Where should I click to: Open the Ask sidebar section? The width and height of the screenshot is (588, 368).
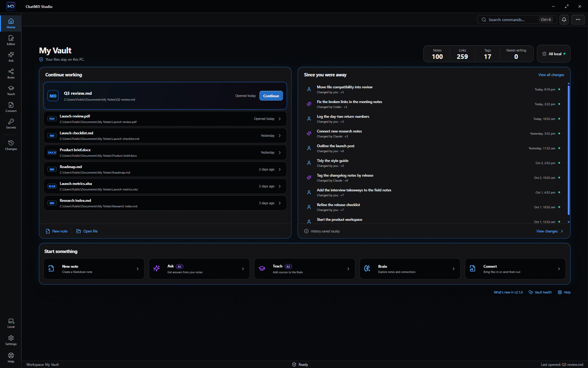pos(11,57)
